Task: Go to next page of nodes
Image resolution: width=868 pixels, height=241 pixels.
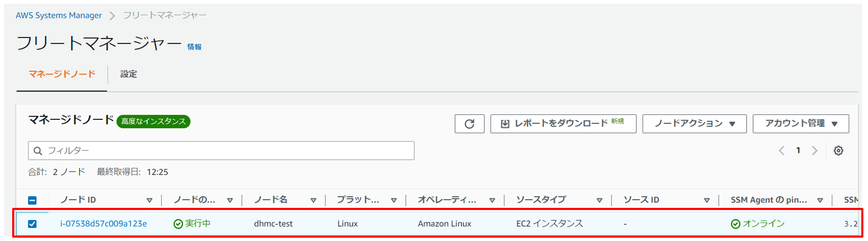Action: (x=814, y=151)
